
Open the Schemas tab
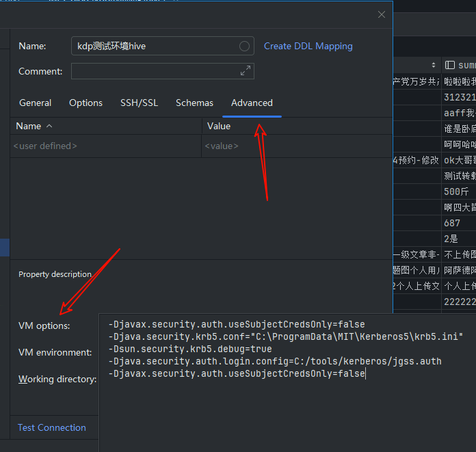[x=195, y=103]
